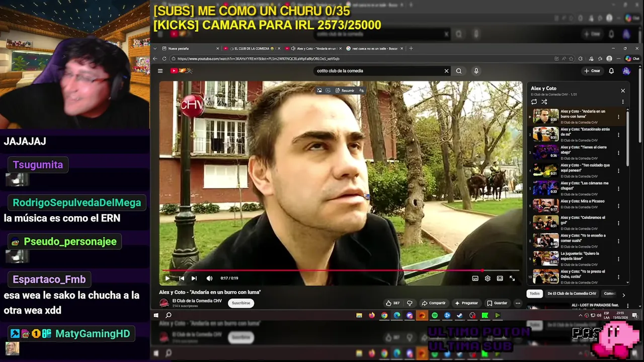Select thumbnail of "Ten cuidado que aquí penean"
Viewport: 644px width, 362px height.
(545, 170)
